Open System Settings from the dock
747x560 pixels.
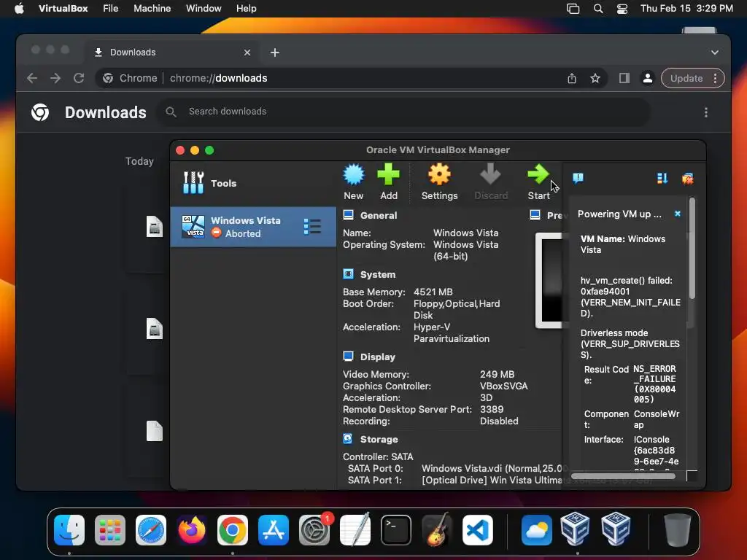314,529
